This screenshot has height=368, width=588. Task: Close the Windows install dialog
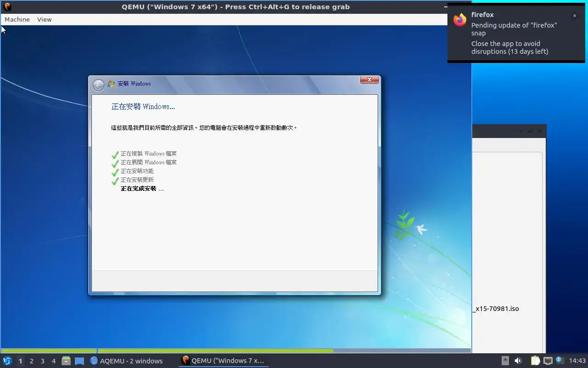click(369, 80)
